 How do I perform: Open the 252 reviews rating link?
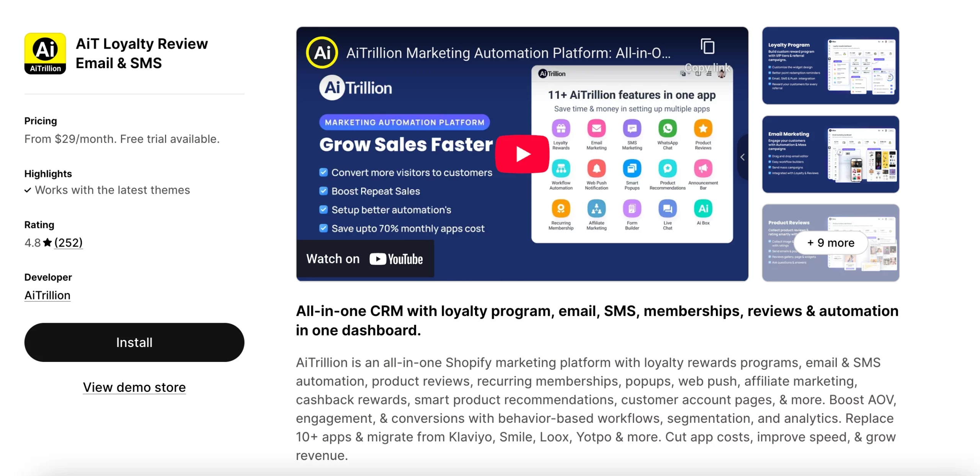click(68, 242)
